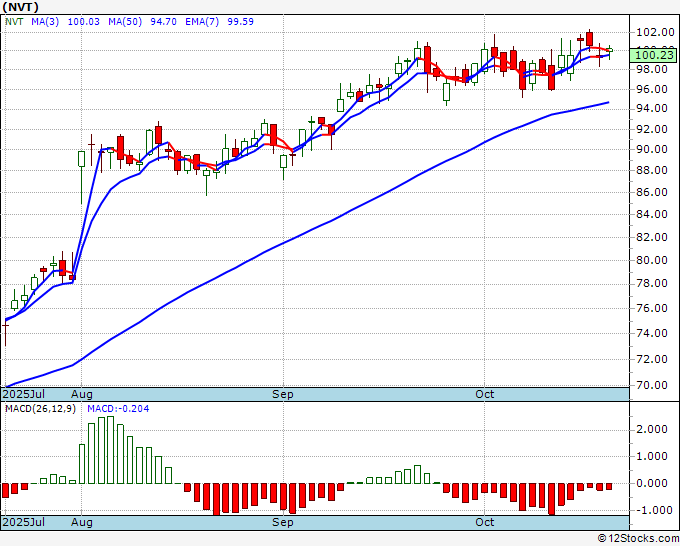Viewport: 680px width, 546px height.
Task: Click the MACD:-0.204 value label
Action: click(118, 409)
